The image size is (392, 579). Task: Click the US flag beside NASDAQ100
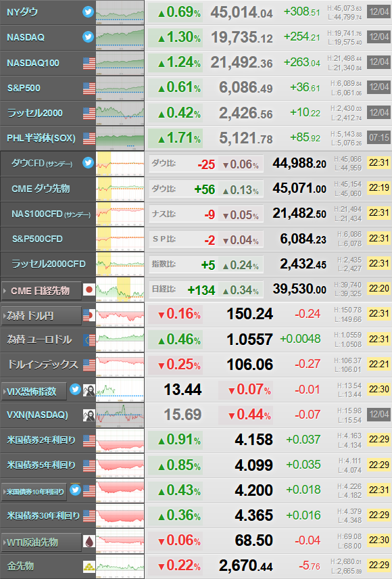coord(89,63)
